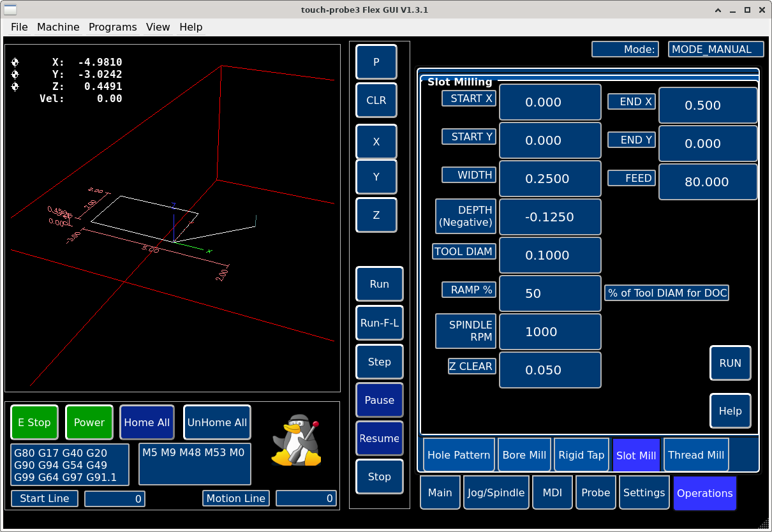Click the FEED value field
Viewport: 772px width, 532px height.
[707, 182]
